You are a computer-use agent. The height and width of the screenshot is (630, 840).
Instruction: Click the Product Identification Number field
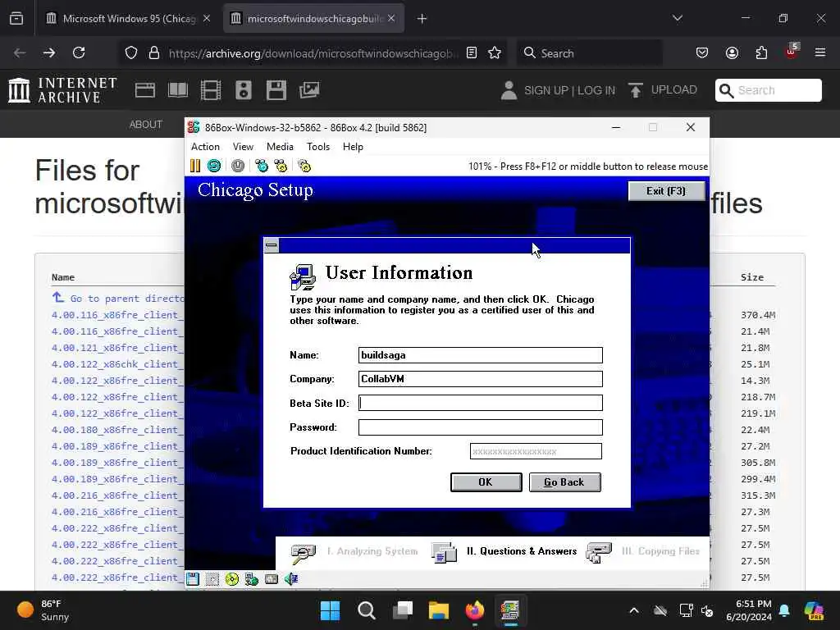[x=536, y=451]
